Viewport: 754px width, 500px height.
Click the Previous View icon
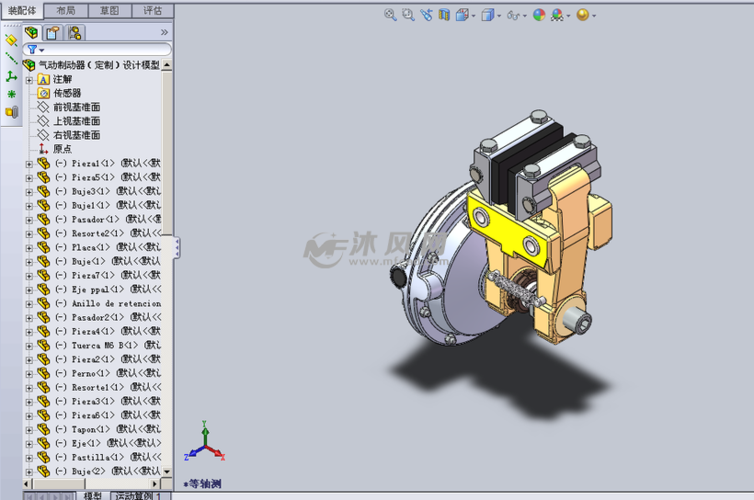(427, 15)
